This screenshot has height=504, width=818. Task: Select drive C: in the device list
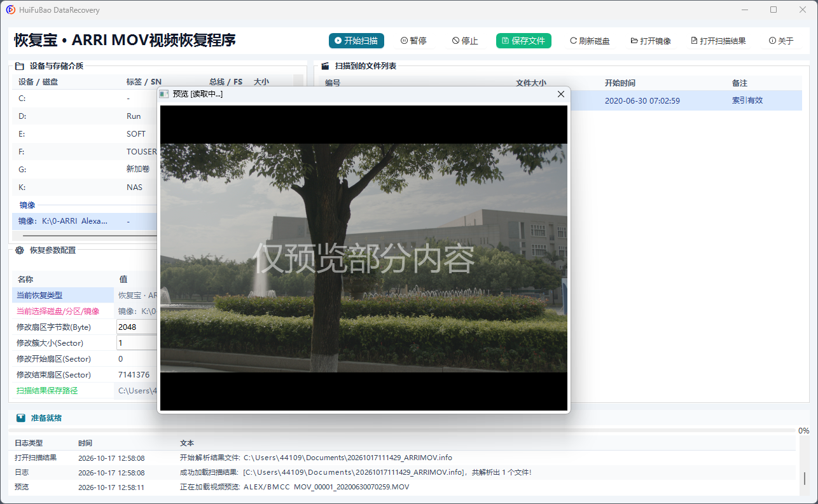85,99
